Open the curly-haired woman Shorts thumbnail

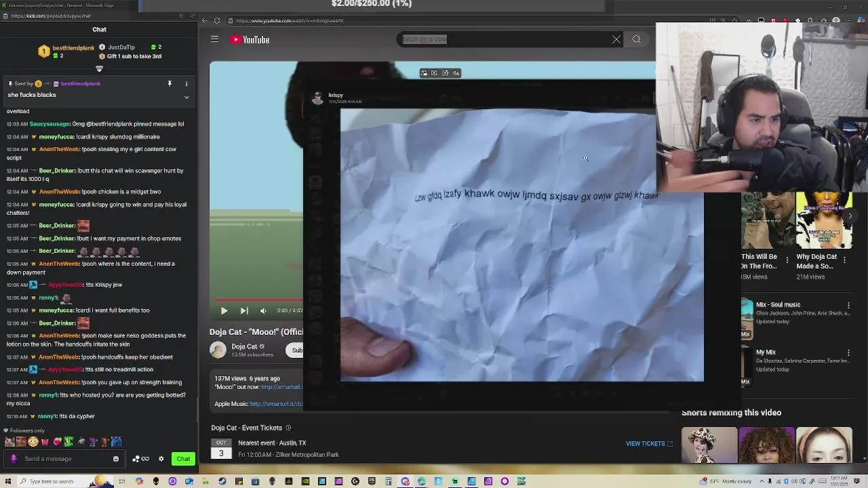766,445
